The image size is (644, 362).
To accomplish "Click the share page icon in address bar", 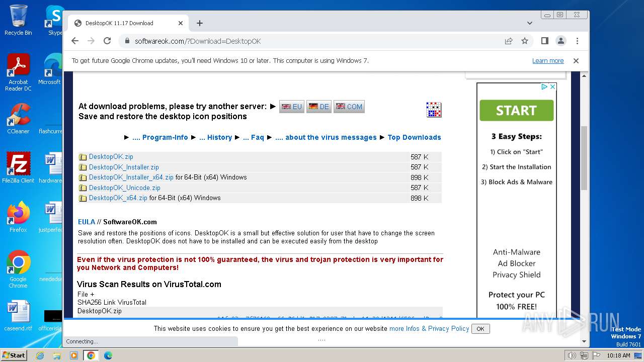I will (x=509, y=41).
